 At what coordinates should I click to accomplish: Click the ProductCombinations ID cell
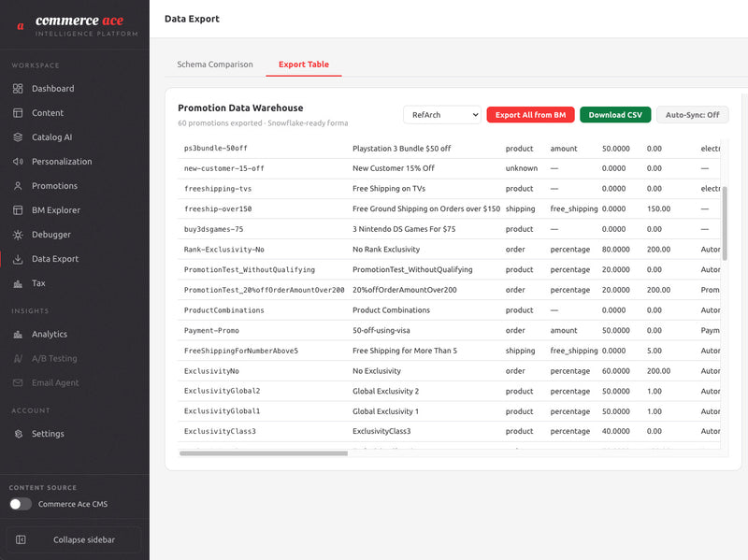223,310
